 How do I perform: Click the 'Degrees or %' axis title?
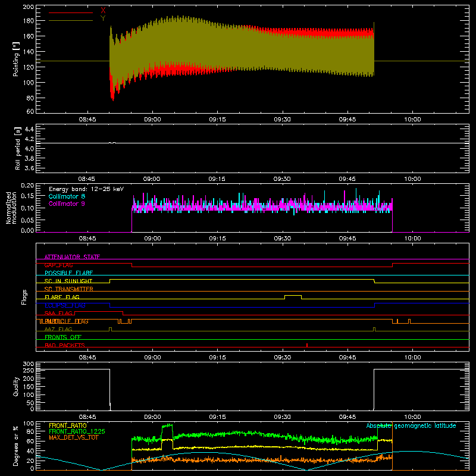(x=16, y=446)
